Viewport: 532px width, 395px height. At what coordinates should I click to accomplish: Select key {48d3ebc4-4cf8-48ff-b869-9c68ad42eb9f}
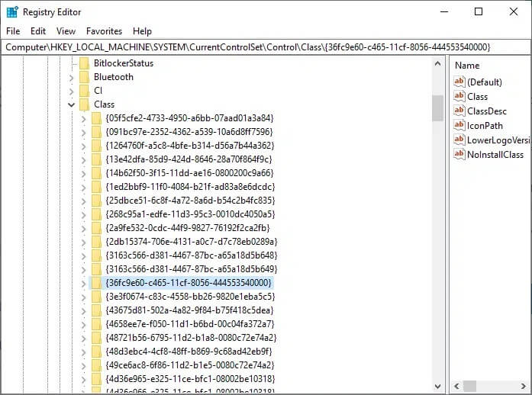pyautogui.click(x=189, y=352)
